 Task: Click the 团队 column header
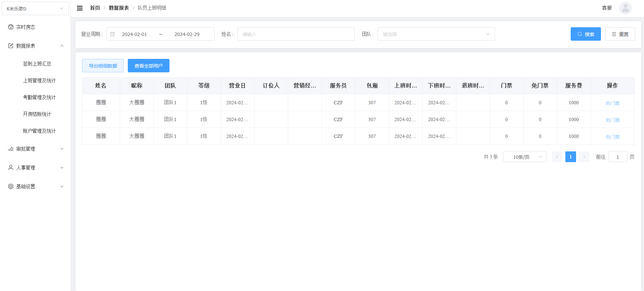[x=170, y=86]
